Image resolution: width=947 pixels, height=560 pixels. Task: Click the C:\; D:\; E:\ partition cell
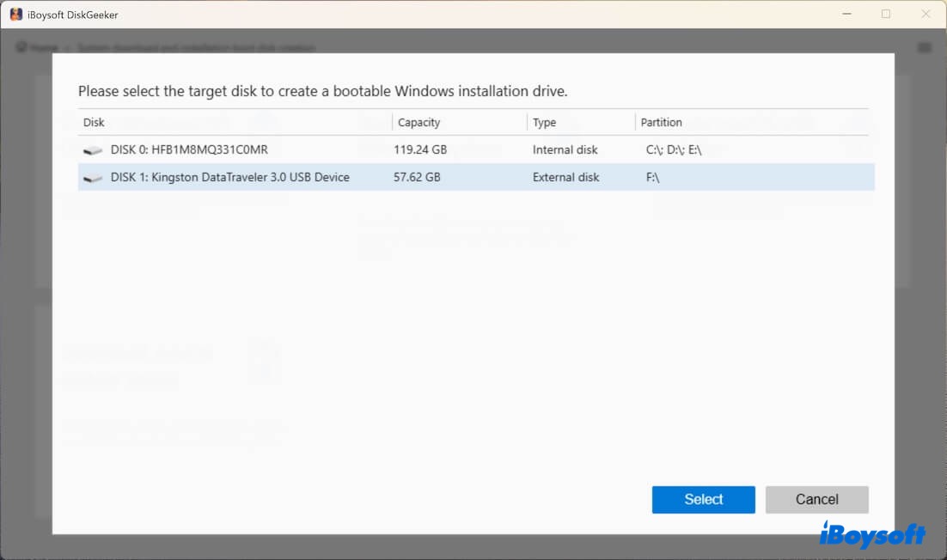674,149
